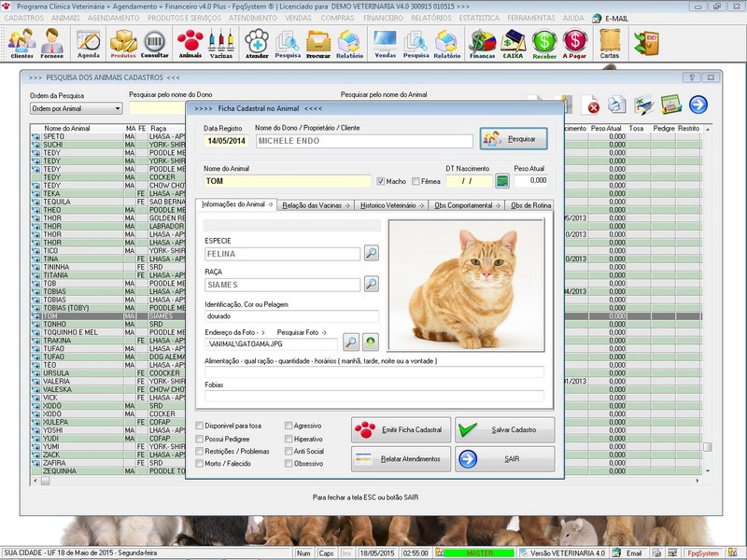Click the Pesquisa icon beside Vendas
The image size is (747, 560).
[x=416, y=43]
